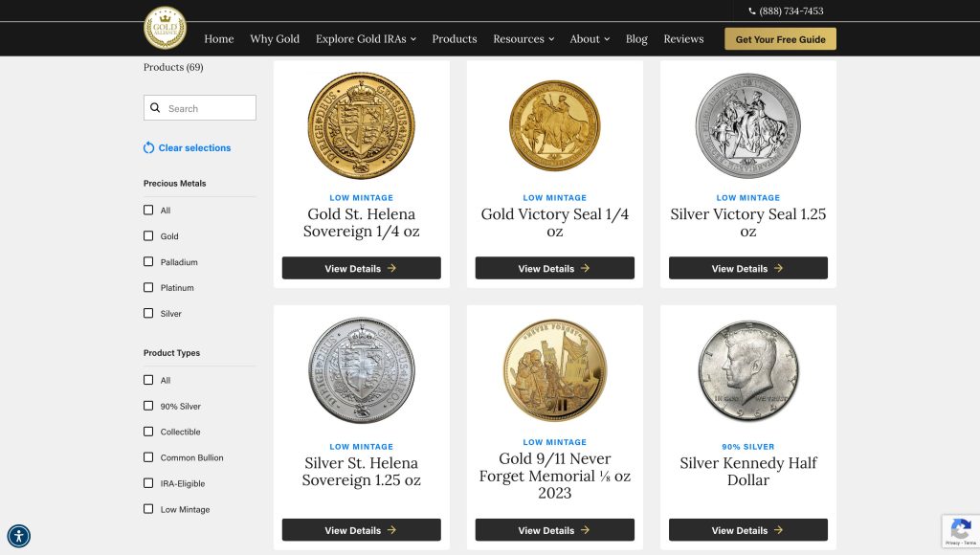Click the reCAPTCHA badge icon
The image size is (980, 555).
click(x=959, y=529)
